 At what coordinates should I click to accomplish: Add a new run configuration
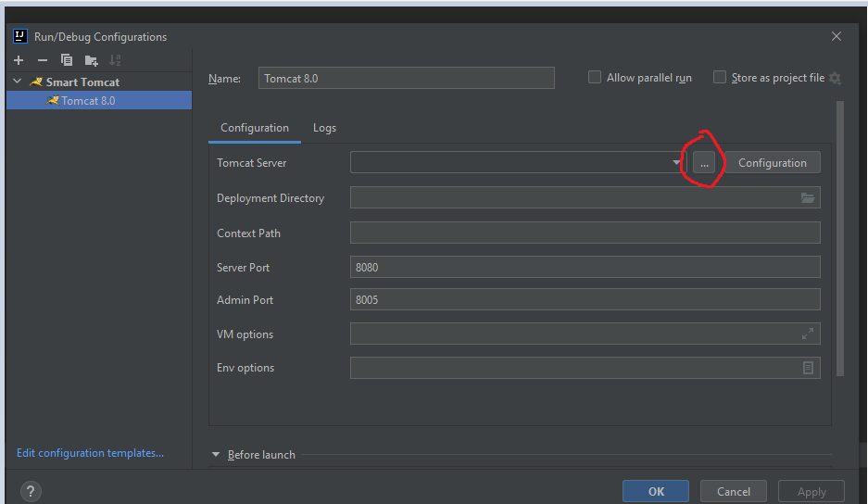click(x=19, y=60)
